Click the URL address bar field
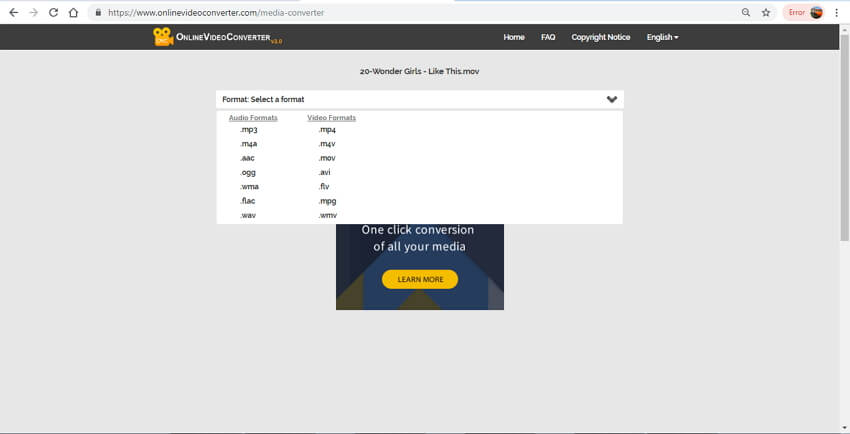850x434 pixels. [x=400, y=13]
